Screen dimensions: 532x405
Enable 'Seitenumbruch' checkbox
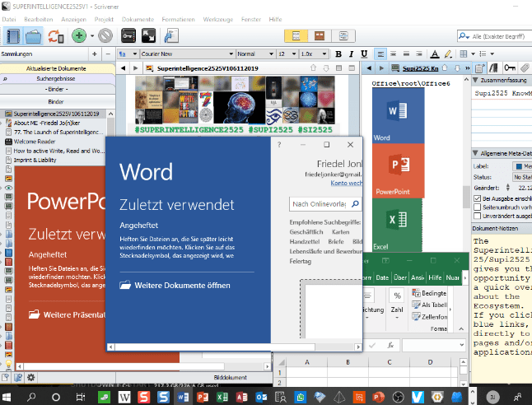(x=478, y=207)
